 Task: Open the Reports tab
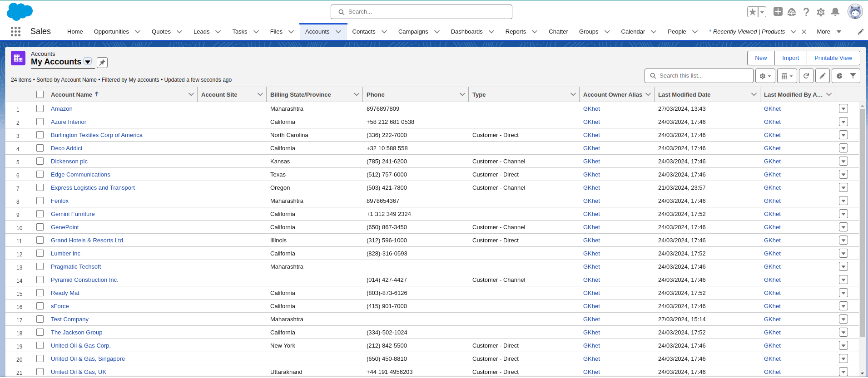(x=516, y=32)
